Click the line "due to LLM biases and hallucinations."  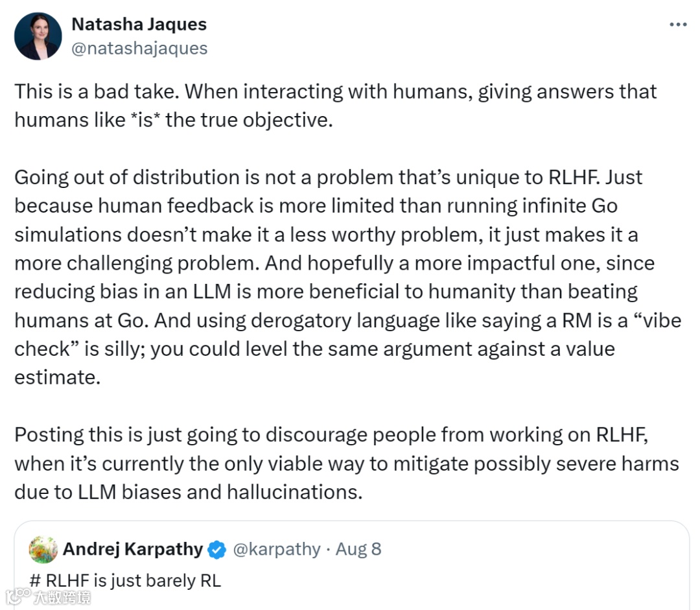(x=188, y=491)
